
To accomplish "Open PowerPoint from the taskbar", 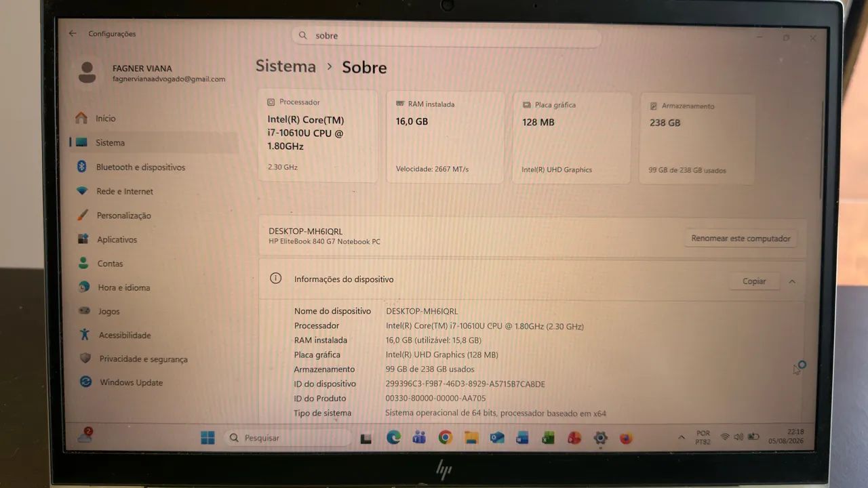I will tap(574, 438).
